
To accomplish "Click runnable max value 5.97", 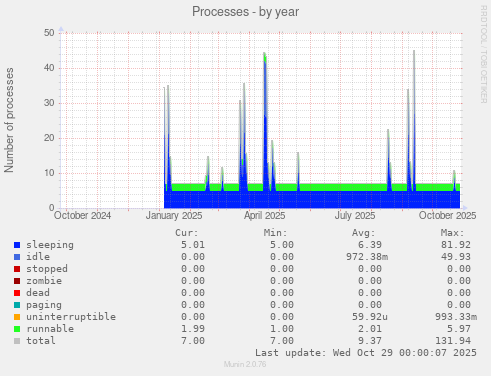I will [459, 329].
